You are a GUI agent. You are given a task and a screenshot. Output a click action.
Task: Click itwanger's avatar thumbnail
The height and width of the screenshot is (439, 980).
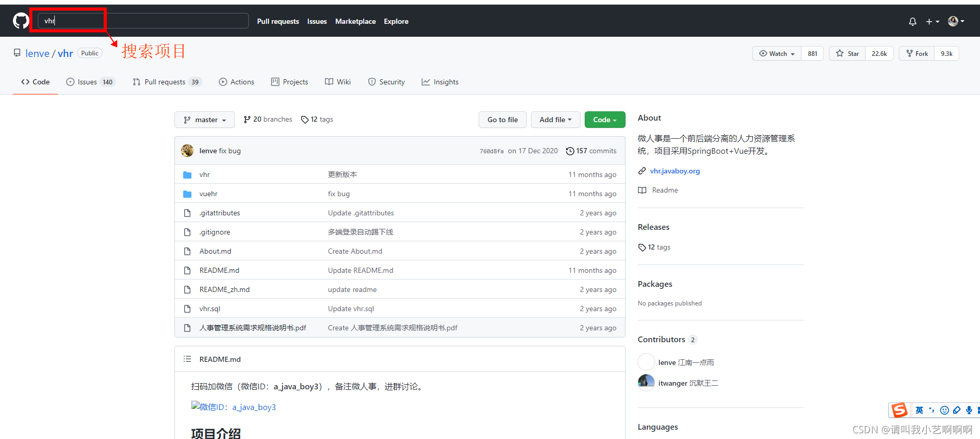tap(646, 383)
